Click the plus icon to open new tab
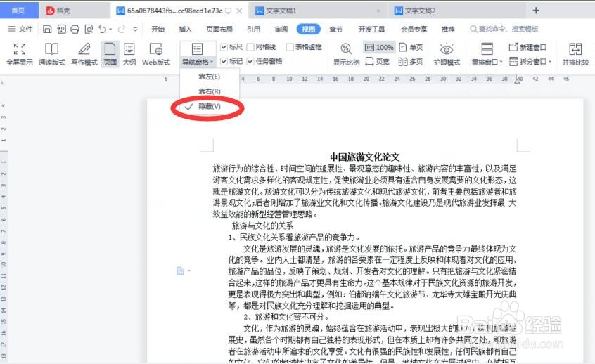The width and height of the screenshot is (595, 364). click(x=536, y=11)
